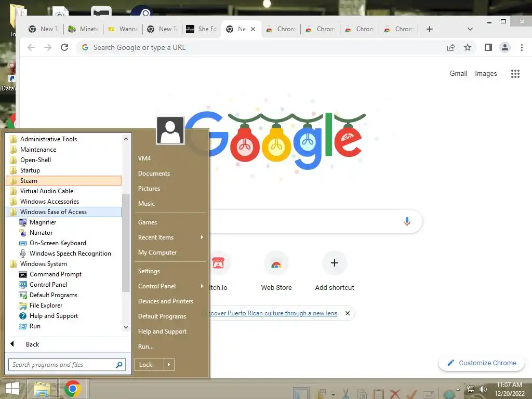Close the active New Tab
Image resolution: width=532 pixels, height=399 pixels.
tap(253, 29)
